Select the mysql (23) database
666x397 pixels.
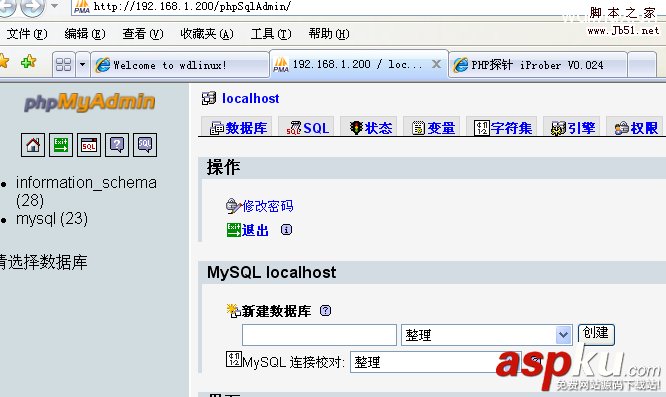52,219
